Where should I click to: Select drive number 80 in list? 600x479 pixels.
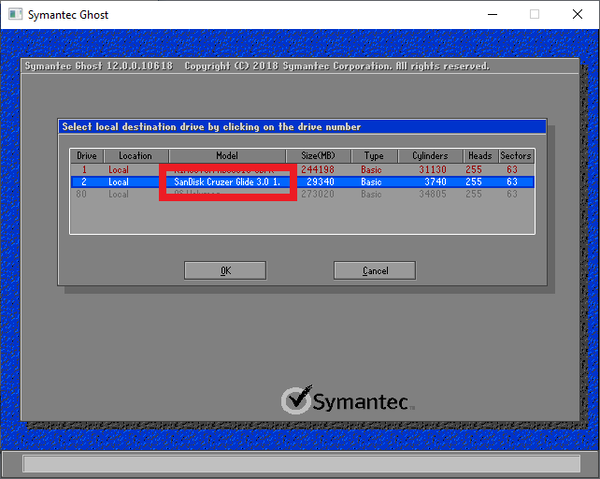(85, 194)
